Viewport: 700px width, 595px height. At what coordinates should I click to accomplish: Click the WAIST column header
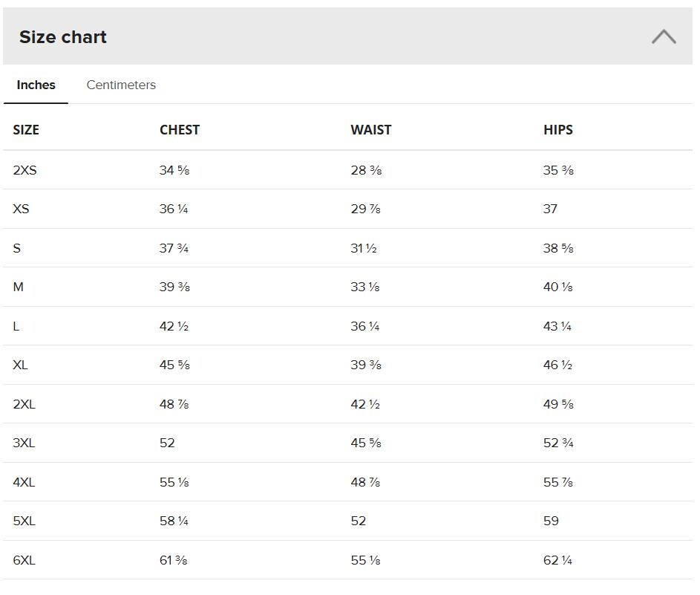(x=371, y=130)
